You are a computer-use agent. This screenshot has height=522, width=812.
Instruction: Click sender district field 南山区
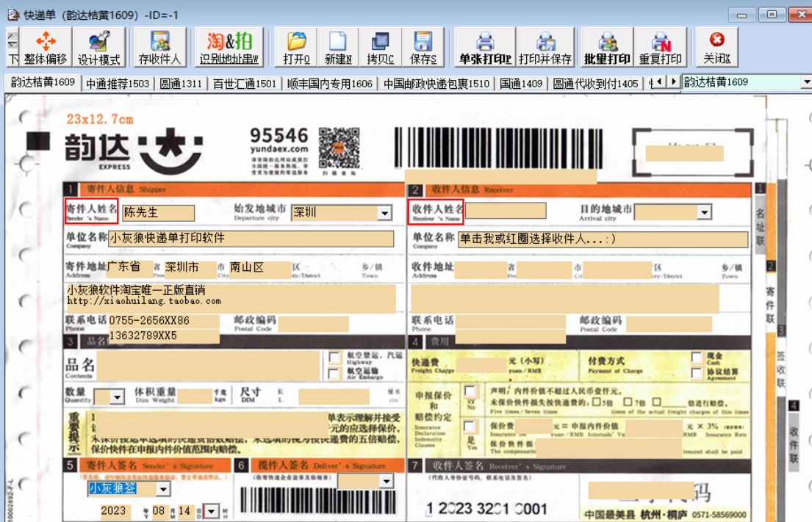coord(260,268)
